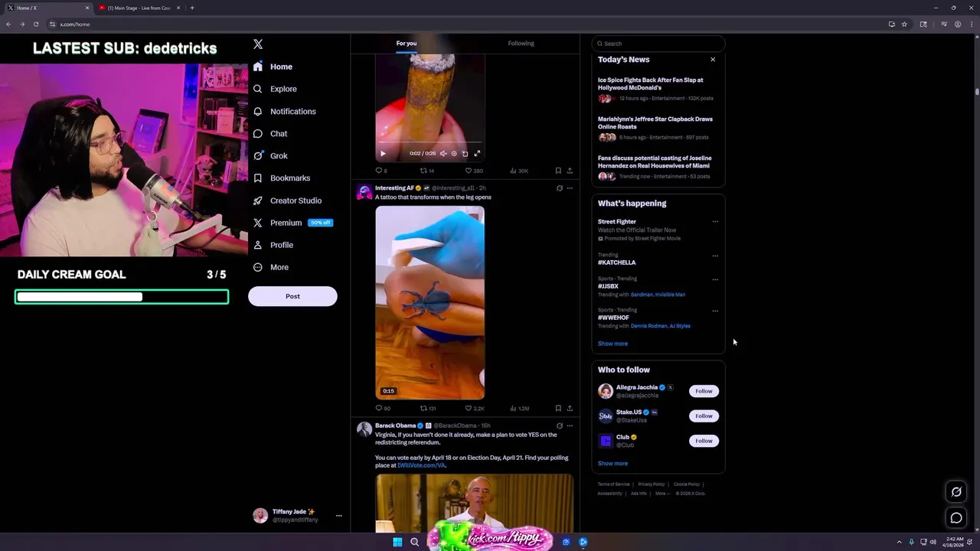Play the video at top of feed
Screen dimensions: 980x551
click(x=383, y=154)
